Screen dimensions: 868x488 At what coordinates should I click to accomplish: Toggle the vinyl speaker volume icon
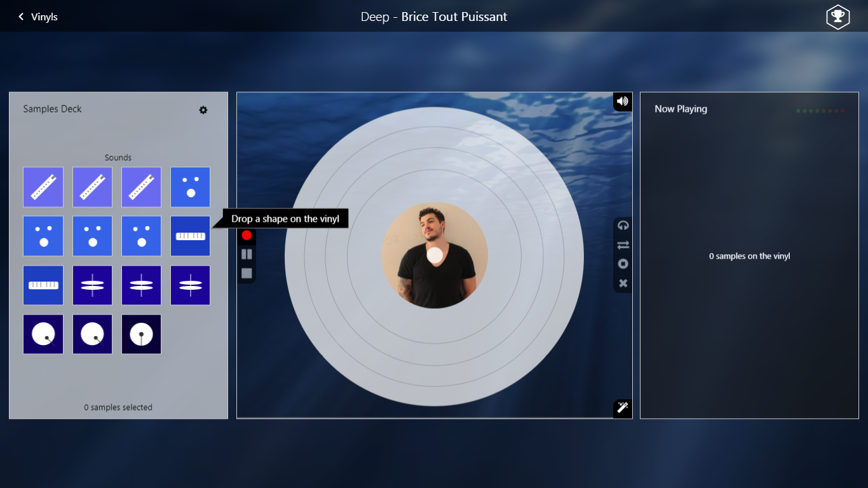point(623,102)
